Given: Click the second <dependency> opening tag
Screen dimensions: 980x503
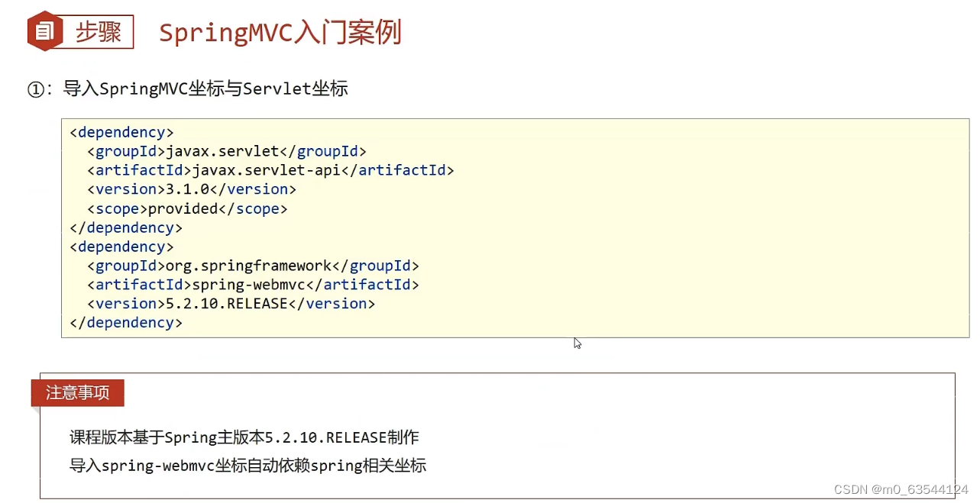Looking at the screenshot, I should coord(121,247).
